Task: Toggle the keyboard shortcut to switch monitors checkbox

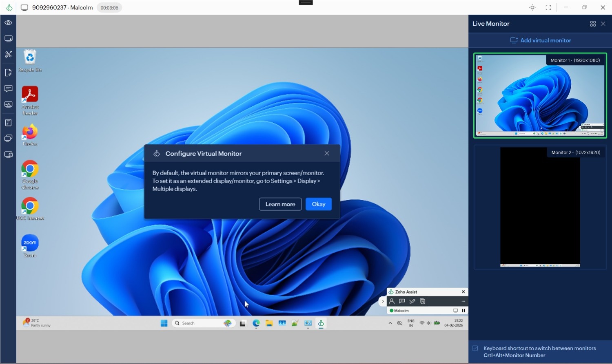Action: [x=475, y=348]
